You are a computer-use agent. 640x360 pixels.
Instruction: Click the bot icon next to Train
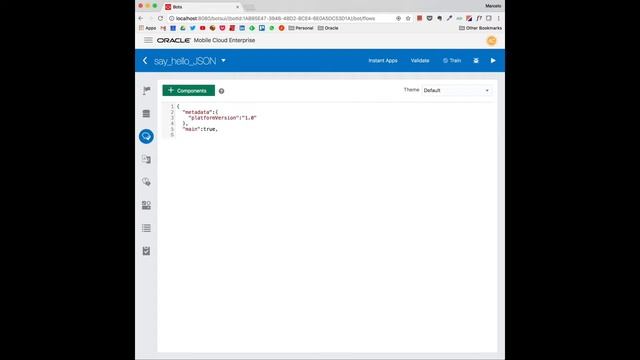[x=476, y=60]
